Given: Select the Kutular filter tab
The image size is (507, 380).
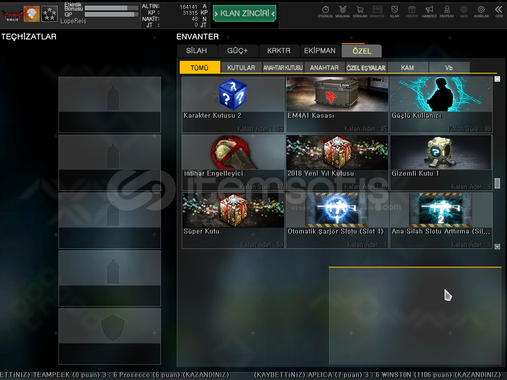Looking at the screenshot, I should pyautogui.click(x=241, y=68).
